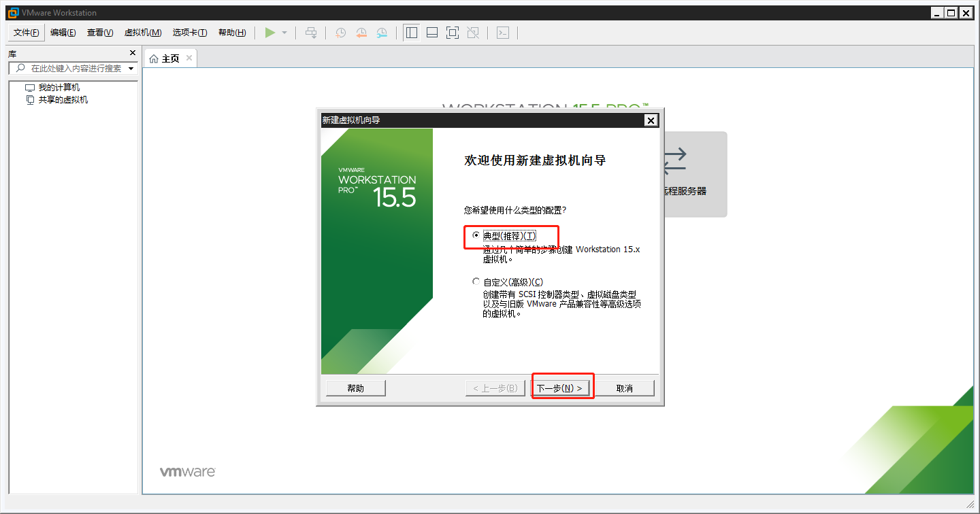Open the snapshot manager wrench icon
The height and width of the screenshot is (514, 980).
click(382, 33)
